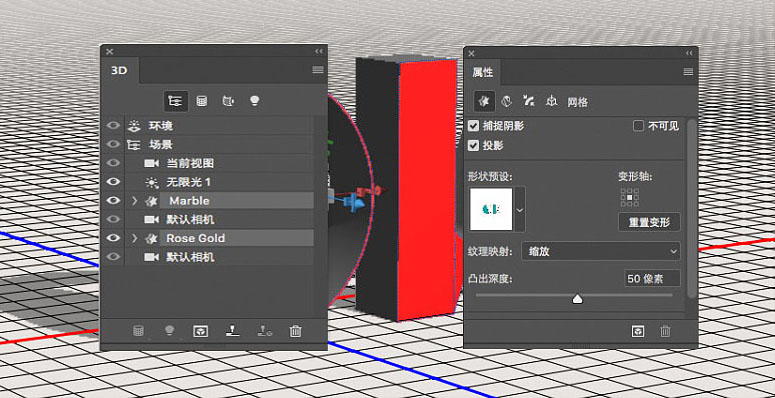This screenshot has width=775, height=398.
Task: Uncheck the 捕捉阴影 checkbox
Action: click(x=474, y=126)
